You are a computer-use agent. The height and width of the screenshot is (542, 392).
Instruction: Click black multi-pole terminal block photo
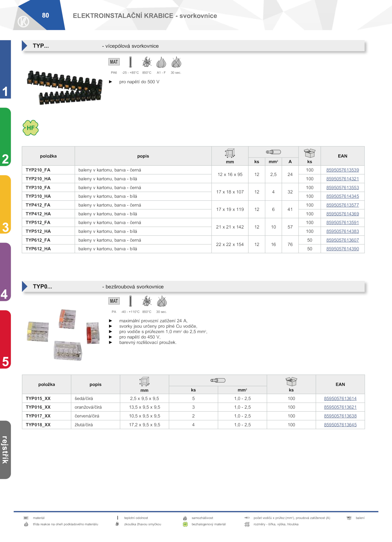[65, 88]
